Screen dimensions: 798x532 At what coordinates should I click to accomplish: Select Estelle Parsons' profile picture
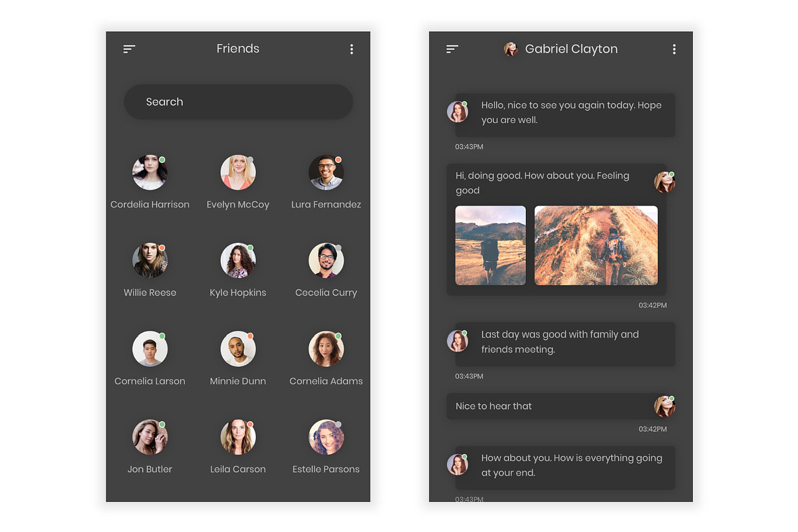click(326, 436)
